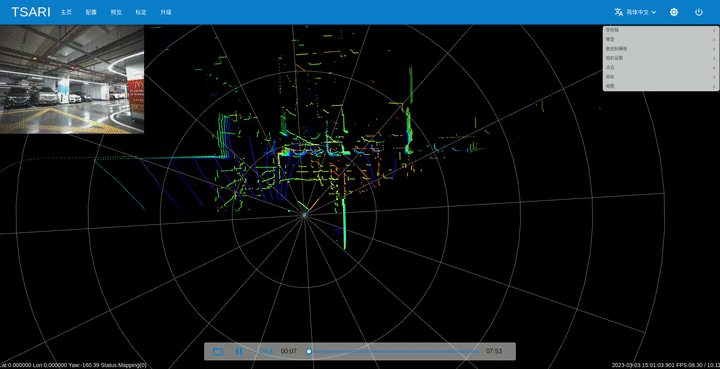Expand the 点云 (point cloud) folder in the side panel
This screenshot has height=369, width=720.
click(x=661, y=67)
